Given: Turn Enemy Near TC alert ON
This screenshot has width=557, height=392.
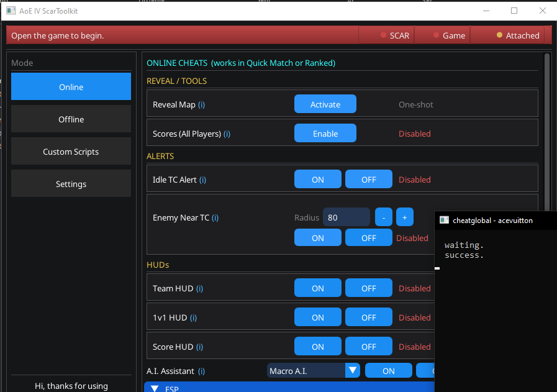Looking at the screenshot, I should [x=317, y=237].
